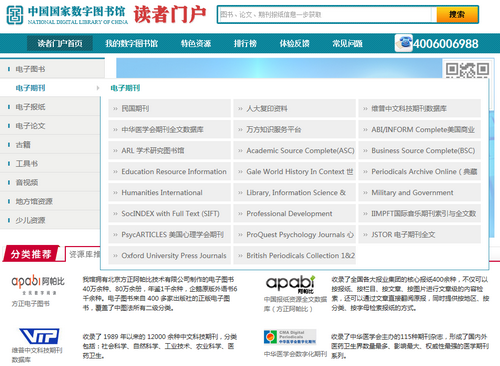Viewport: 500px width, 366px height.
Task: Click the 电子期刊 flyout heading
Action: pos(125,88)
